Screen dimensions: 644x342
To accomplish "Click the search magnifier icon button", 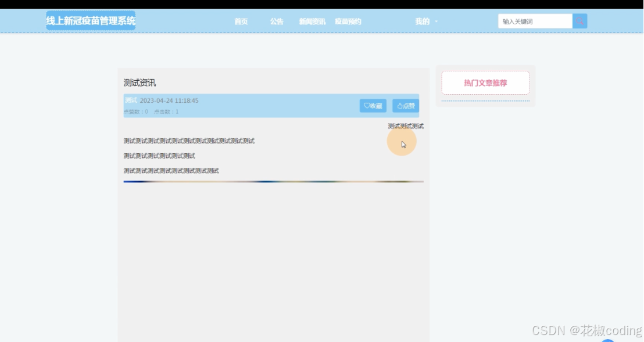I will coord(579,21).
